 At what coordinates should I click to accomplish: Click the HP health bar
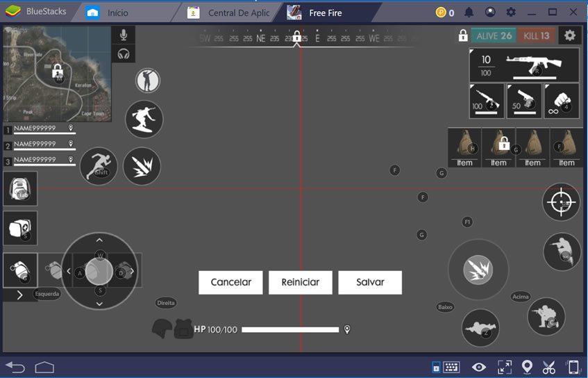[x=289, y=329]
